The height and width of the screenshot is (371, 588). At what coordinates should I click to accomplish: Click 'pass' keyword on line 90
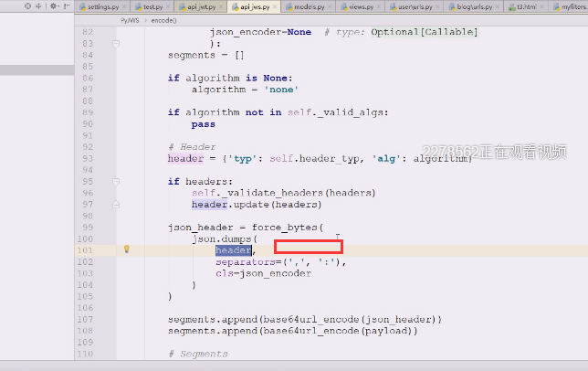point(204,124)
